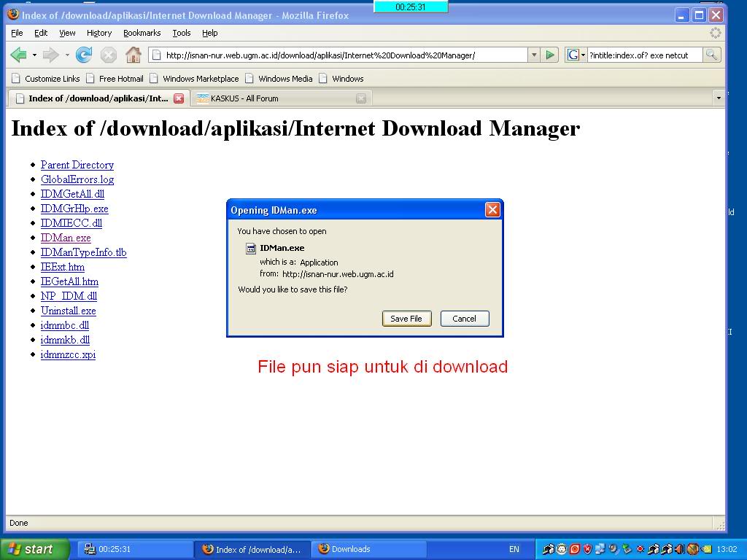Viewport: 747px width, 560px height.
Task: Open Windows Media bookmark
Action: click(x=279, y=79)
